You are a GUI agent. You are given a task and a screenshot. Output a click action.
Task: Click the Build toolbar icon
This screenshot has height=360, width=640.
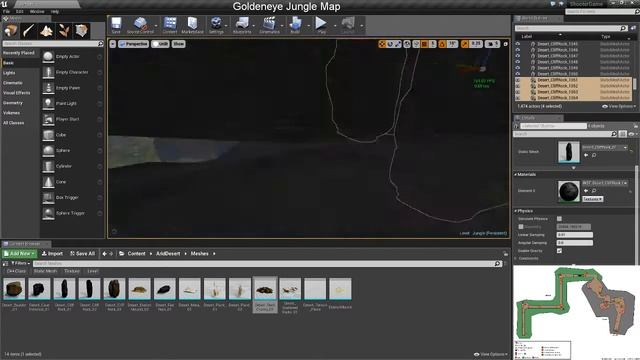coord(295,25)
